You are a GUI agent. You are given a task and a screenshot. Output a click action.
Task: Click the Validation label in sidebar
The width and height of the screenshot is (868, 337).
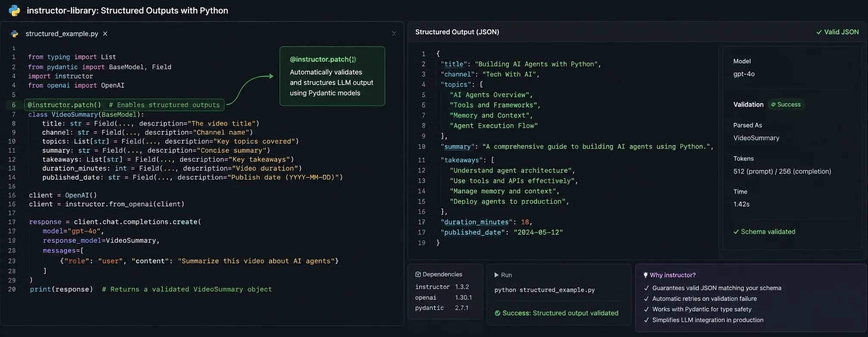tap(748, 104)
